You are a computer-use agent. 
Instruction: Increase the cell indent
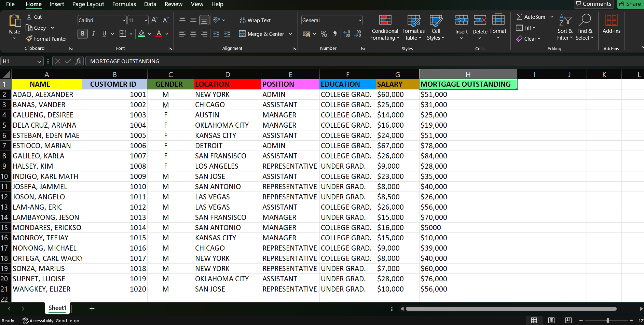pos(227,34)
